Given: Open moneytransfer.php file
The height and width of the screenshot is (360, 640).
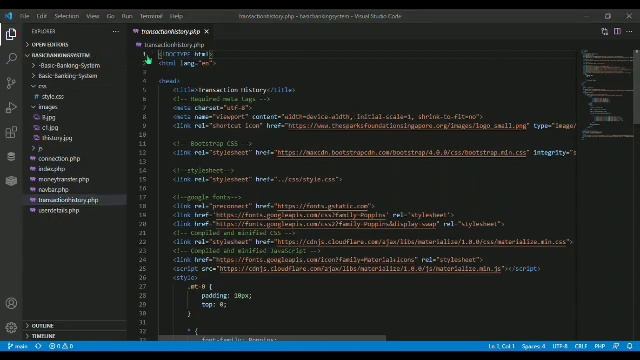Looking at the screenshot, I should point(74,179).
